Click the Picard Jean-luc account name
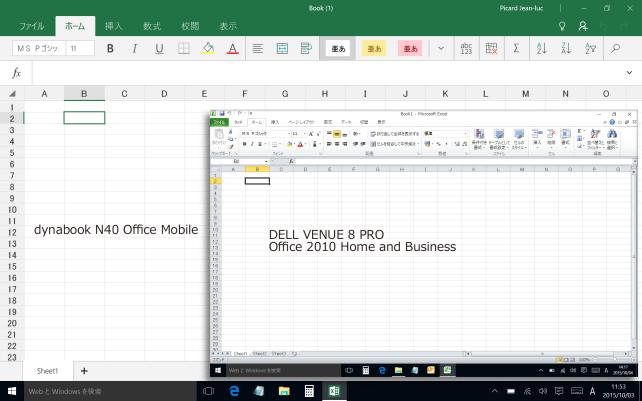 click(521, 8)
